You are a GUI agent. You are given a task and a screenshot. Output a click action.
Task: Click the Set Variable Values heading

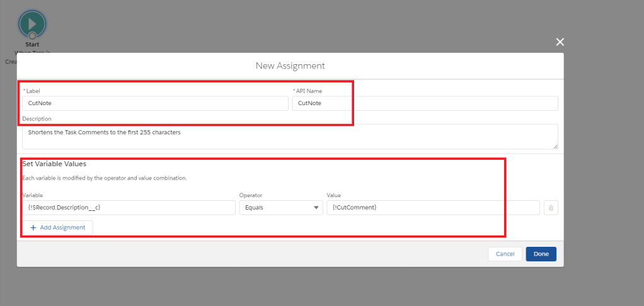(54, 164)
